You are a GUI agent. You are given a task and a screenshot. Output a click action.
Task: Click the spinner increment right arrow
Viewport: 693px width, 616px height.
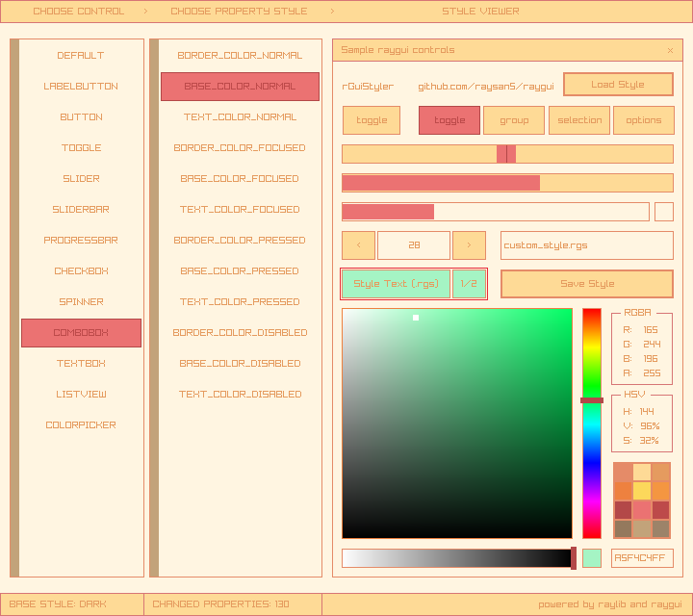469,245
